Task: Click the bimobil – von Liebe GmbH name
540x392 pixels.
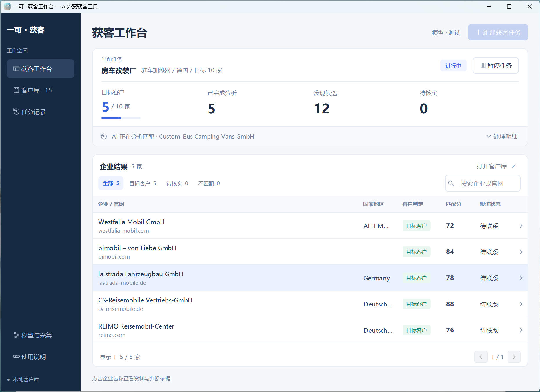Action: pos(137,248)
